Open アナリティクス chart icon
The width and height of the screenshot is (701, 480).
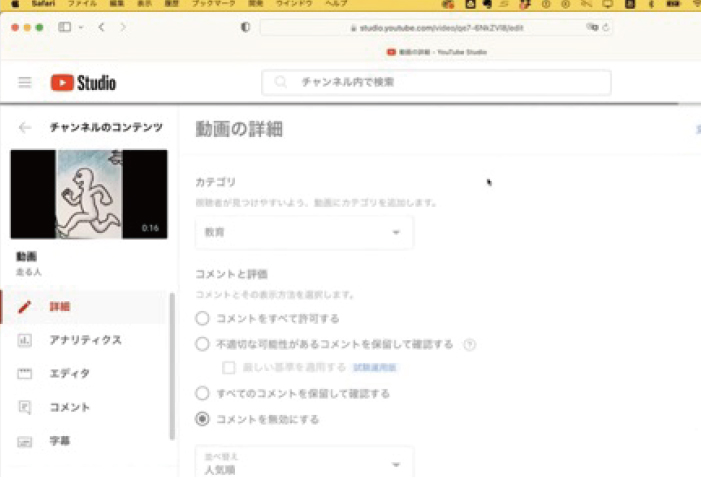(25, 340)
